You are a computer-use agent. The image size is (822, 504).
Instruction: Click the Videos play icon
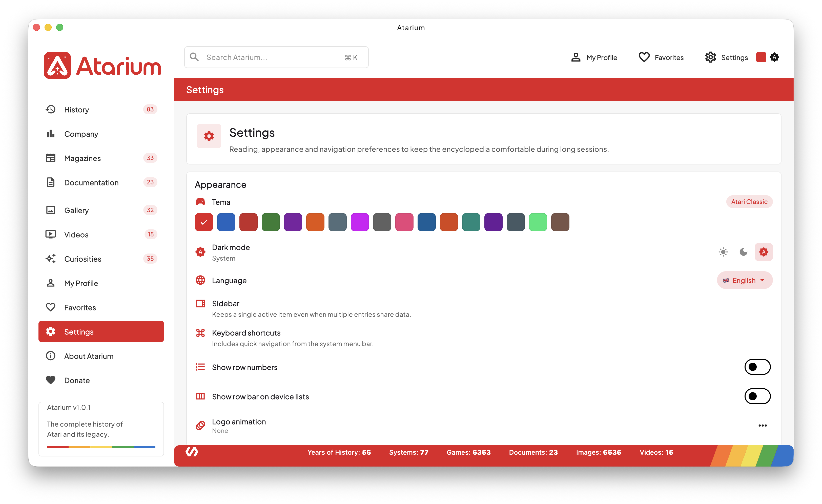(x=50, y=235)
